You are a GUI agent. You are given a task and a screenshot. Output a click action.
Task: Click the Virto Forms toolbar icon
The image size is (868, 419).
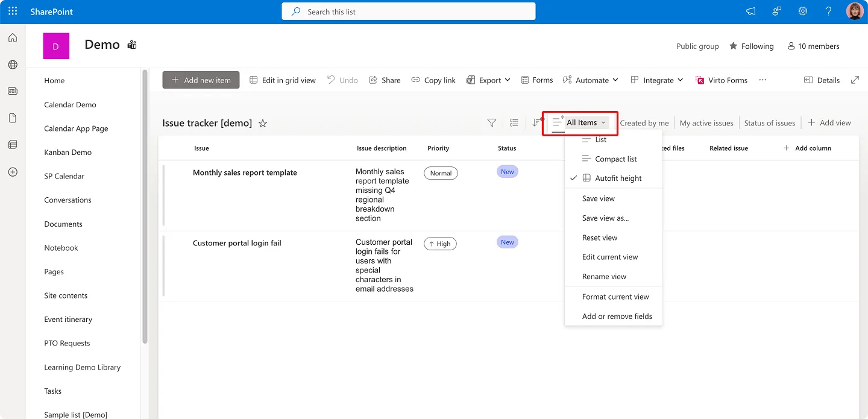[x=721, y=80]
